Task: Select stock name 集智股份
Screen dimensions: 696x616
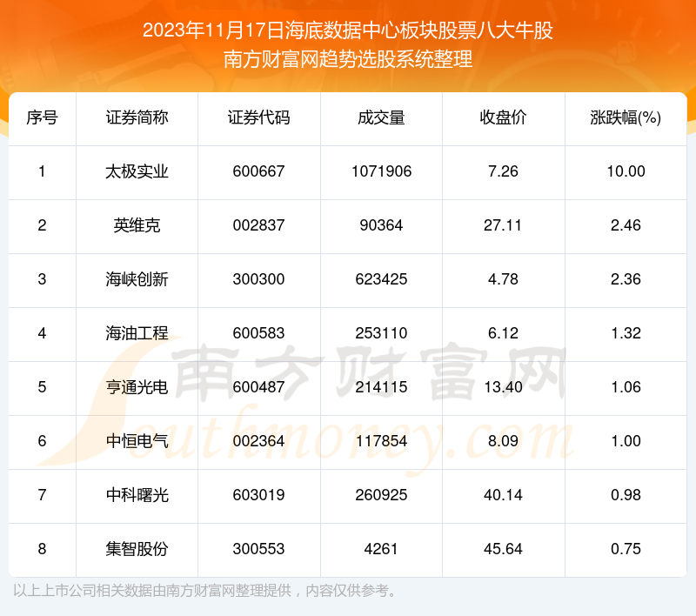Action: 137,549
